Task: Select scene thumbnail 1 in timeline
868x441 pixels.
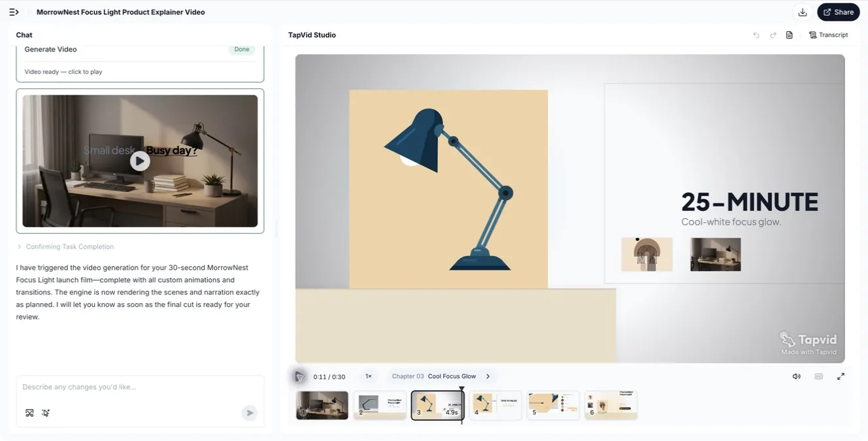Action: (x=322, y=405)
